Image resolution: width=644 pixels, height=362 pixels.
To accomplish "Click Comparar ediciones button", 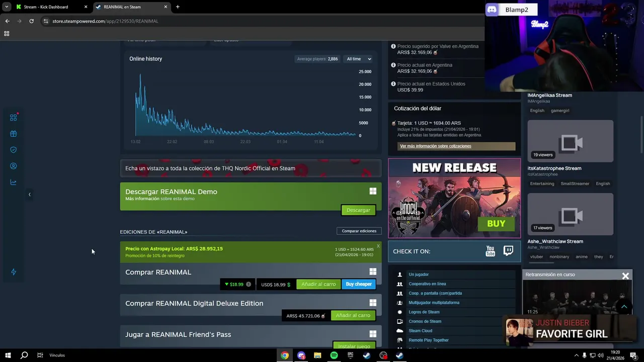I will coord(359,231).
